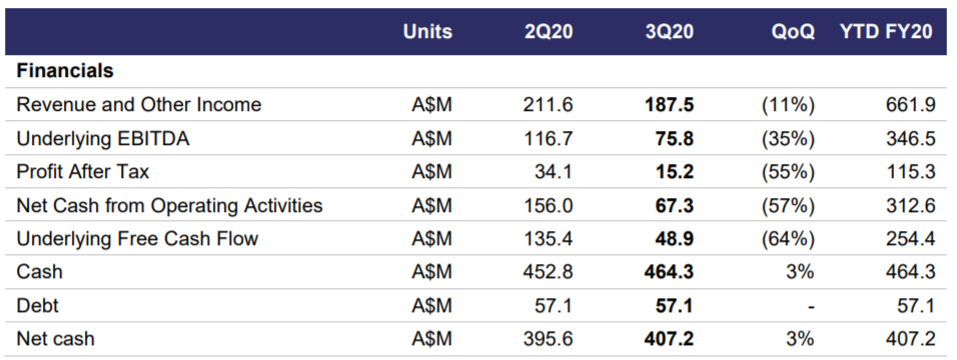Click the 2Q20 EBITDA value 116.7
This screenshot has height=360, width=957.
[x=548, y=139]
